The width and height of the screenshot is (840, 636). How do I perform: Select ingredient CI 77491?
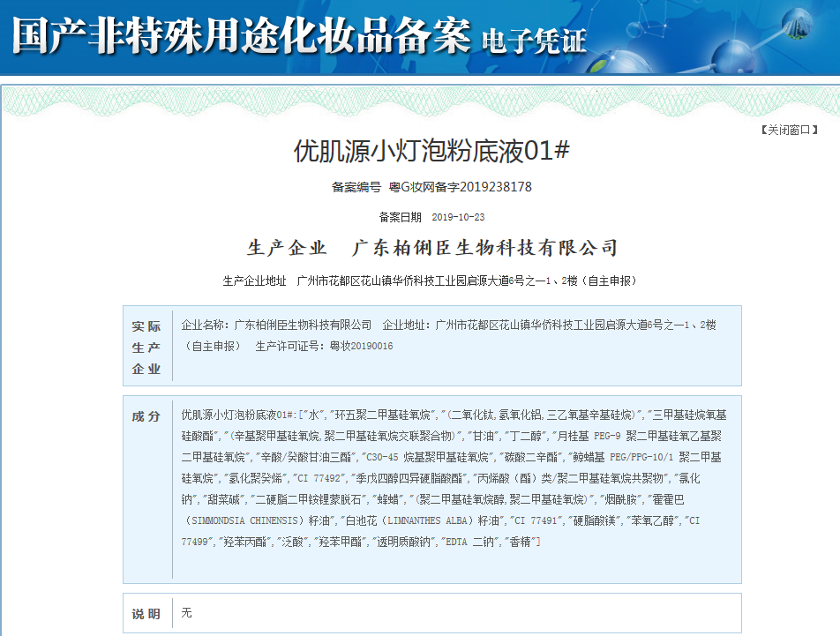click(536, 520)
